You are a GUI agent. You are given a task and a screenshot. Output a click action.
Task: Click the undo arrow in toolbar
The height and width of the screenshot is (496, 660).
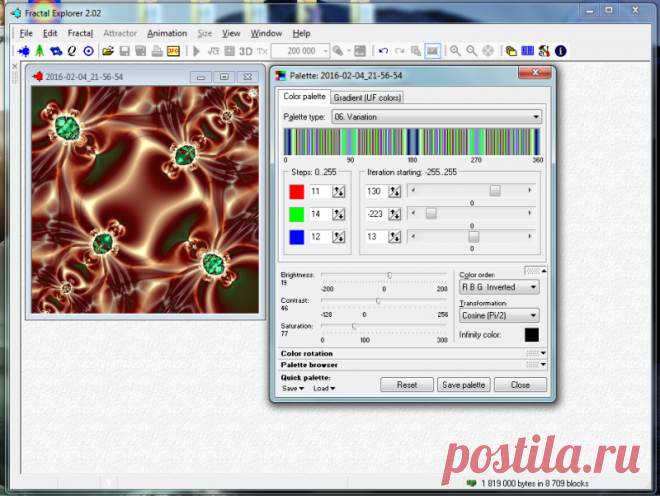pos(383,50)
